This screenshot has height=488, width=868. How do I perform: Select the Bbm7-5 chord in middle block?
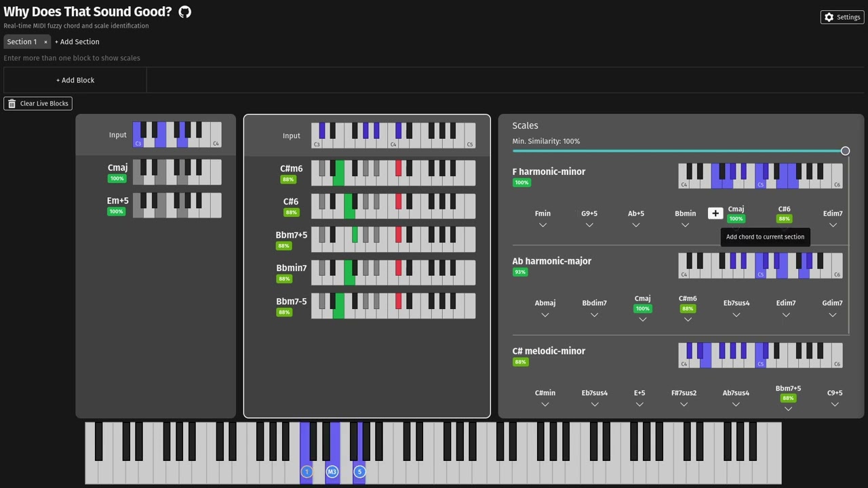pyautogui.click(x=292, y=302)
